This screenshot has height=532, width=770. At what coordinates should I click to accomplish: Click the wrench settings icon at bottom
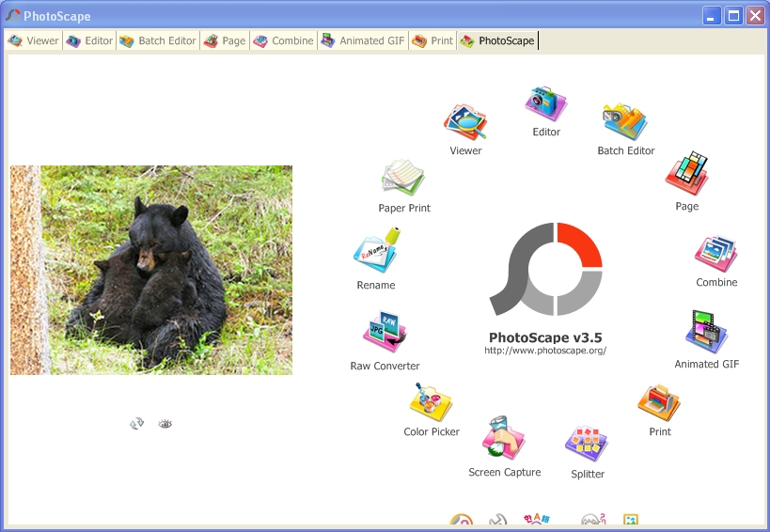click(497, 520)
